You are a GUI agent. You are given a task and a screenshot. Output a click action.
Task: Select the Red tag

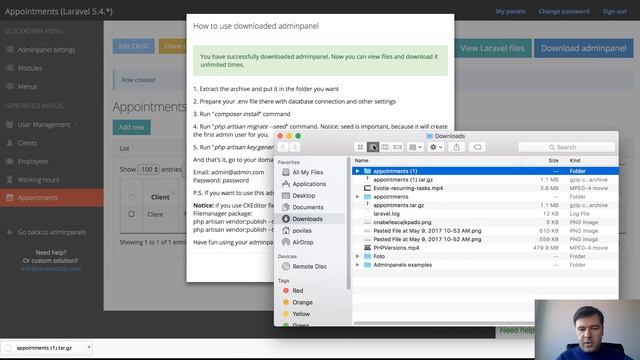[298, 291]
